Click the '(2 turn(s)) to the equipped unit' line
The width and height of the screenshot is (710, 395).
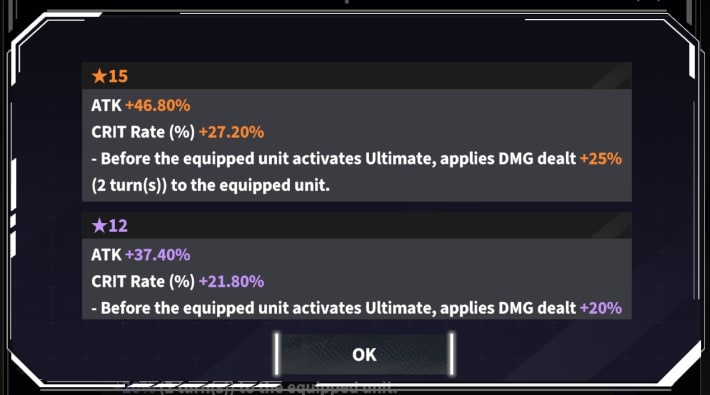coord(211,186)
